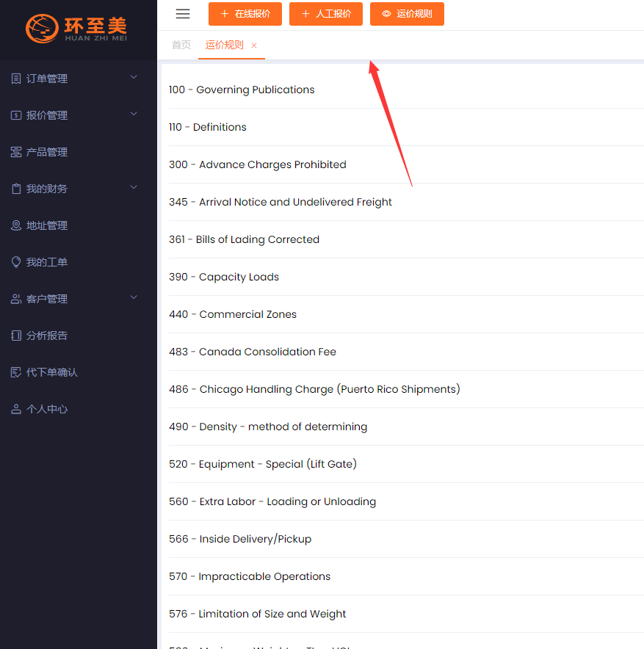The width and height of the screenshot is (644, 649).
Task: Click the 环至美 company logo
Action: [77, 29]
